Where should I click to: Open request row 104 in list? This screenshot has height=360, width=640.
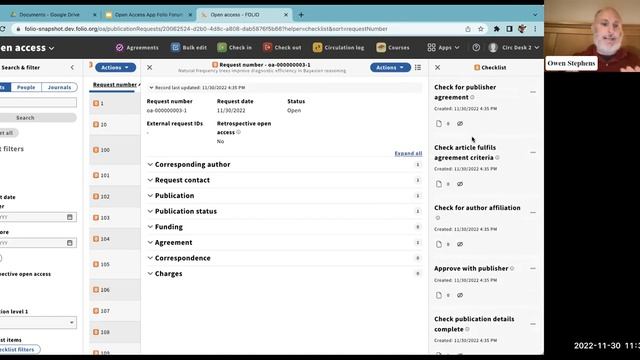(x=115, y=239)
